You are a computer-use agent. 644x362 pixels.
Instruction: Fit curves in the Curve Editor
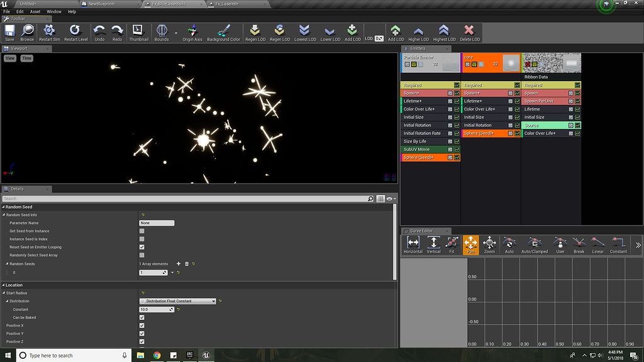(453, 244)
